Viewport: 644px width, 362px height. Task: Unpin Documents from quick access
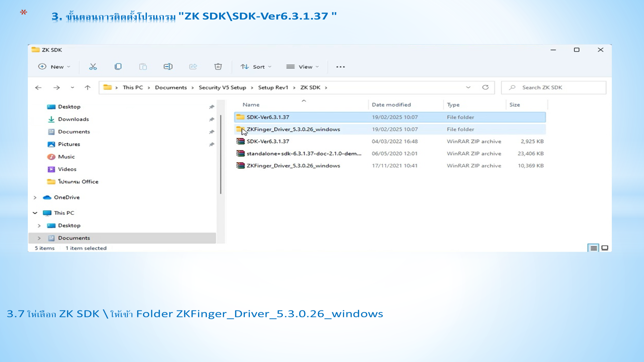pos(212,132)
